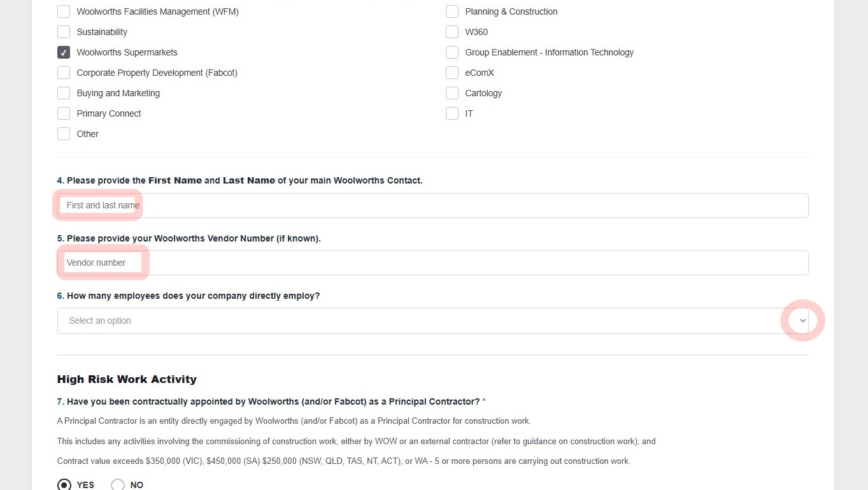Tick Corporate Property Development (Fabcot) checkbox

pos(64,73)
